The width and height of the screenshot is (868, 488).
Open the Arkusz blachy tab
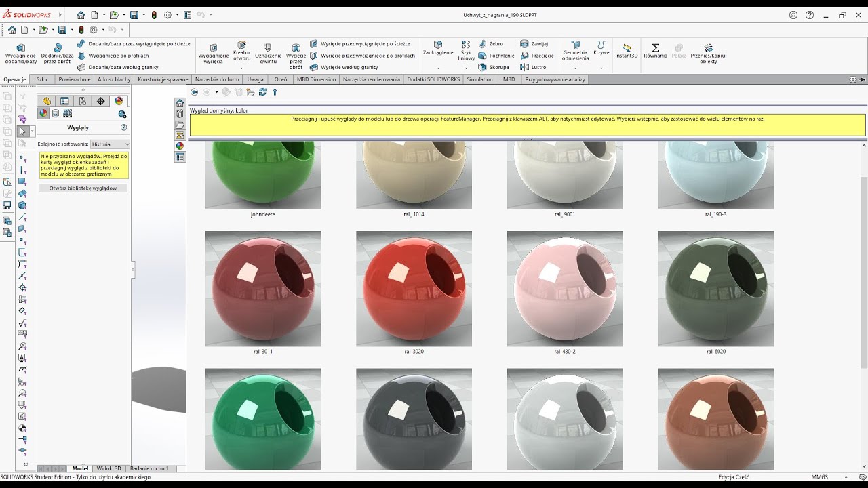[114, 79]
